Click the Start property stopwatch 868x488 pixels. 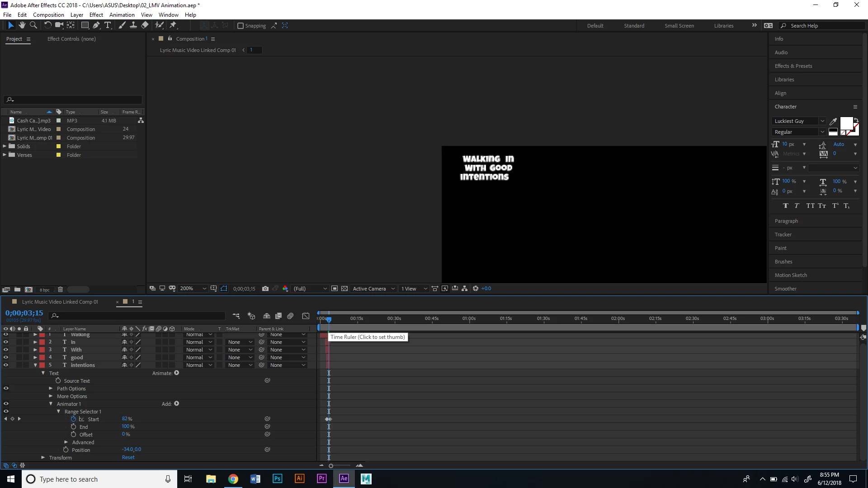click(73, 419)
